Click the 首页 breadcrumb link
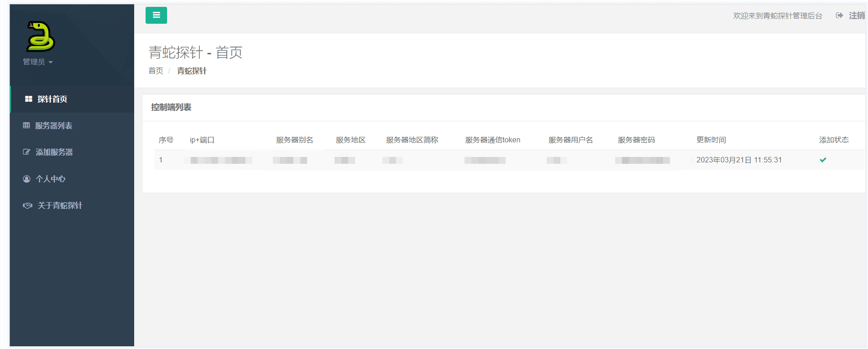Viewport: 868px width, 349px height. 156,71
